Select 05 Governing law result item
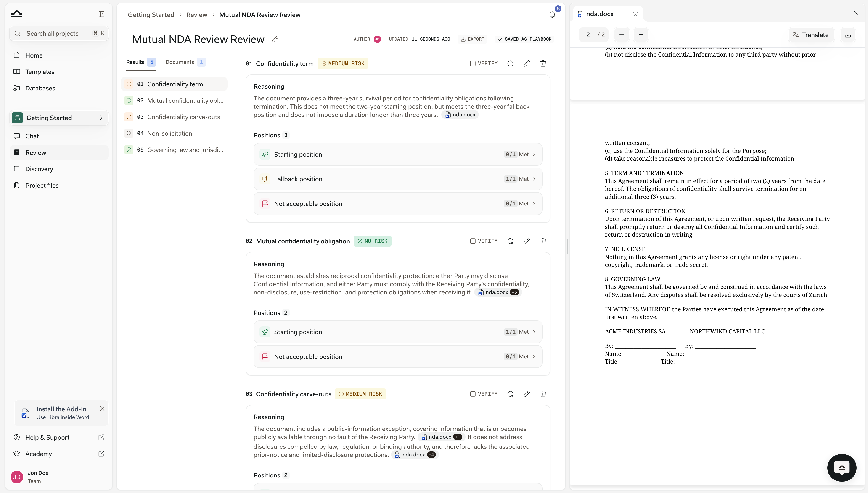The image size is (868, 493). [174, 150]
